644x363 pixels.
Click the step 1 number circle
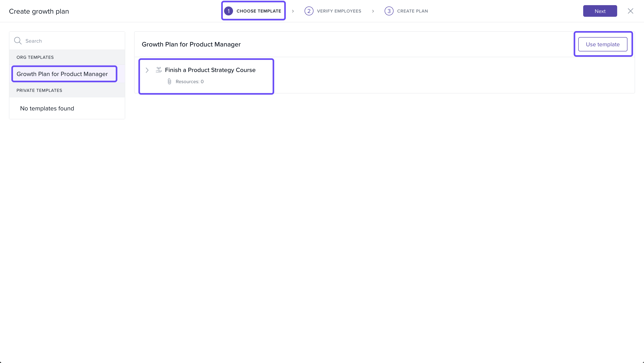pyautogui.click(x=228, y=11)
